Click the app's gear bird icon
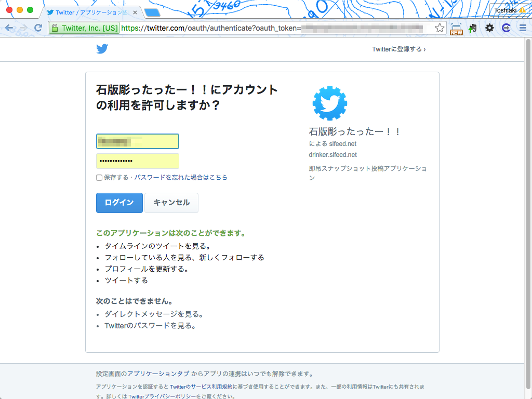Screen dimensions: 532x399 [330, 103]
